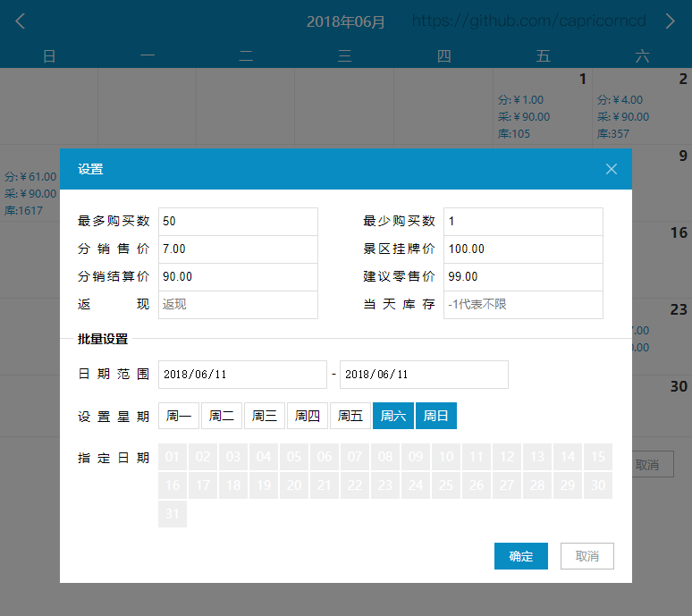
Task: Select specified date 10
Action: pos(446,457)
